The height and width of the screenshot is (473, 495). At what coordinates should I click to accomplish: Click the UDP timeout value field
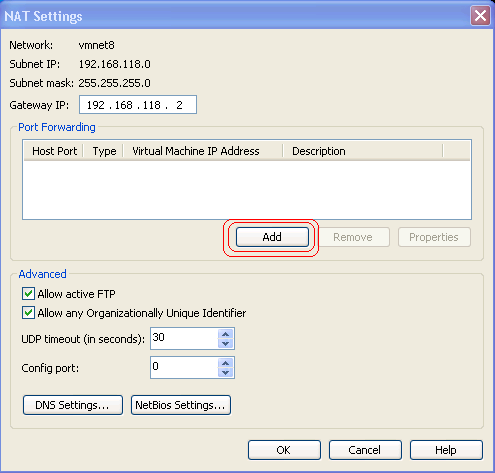tap(184, 338)
